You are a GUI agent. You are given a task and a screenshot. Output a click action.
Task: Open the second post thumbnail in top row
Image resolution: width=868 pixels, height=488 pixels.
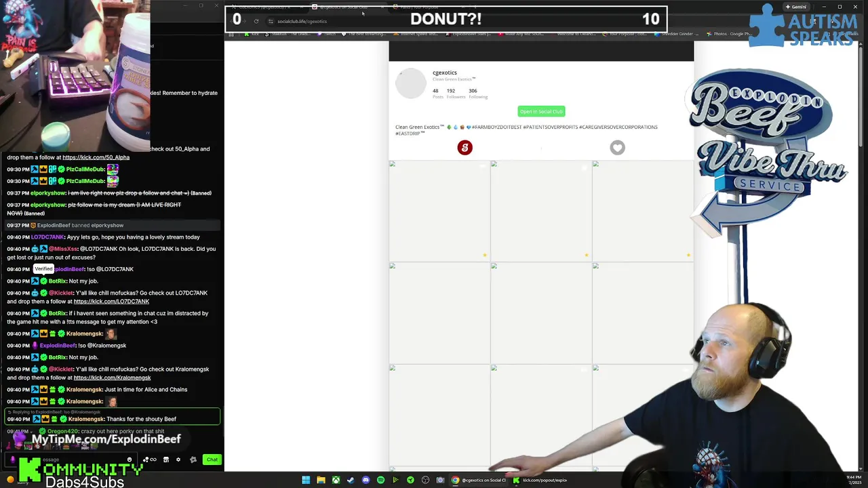(x=541, y=211)
